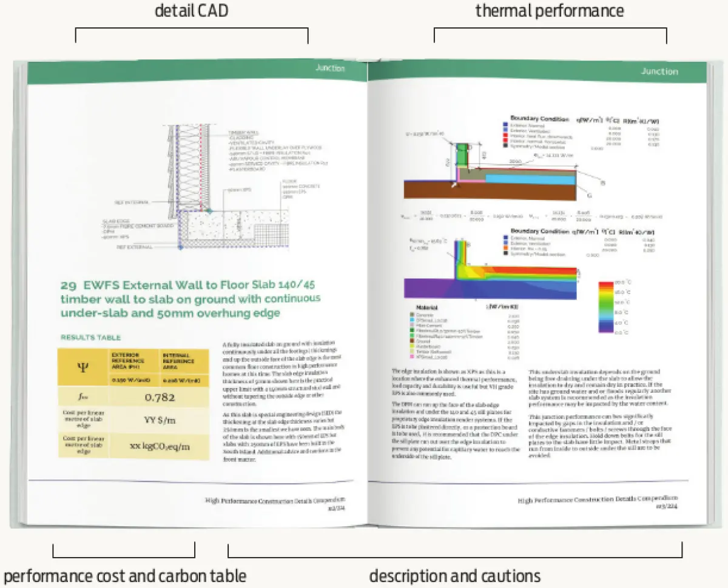This screenshot has height=588, width=728.
Task: Click the upper 'Boundary Condition' table heading
Action: point(539,119)
